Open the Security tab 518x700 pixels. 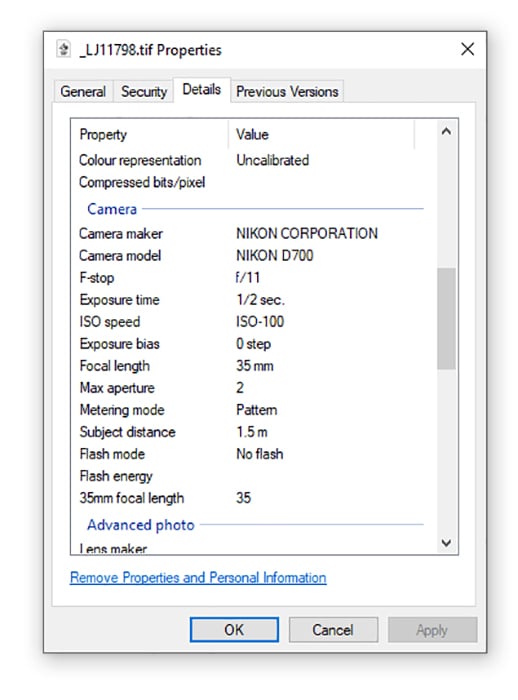coord(144,91)
